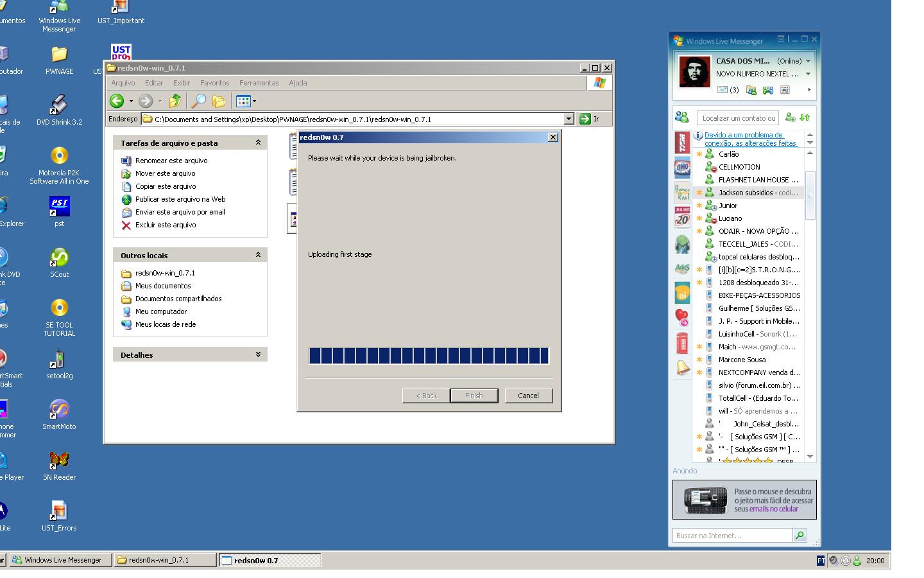Screen dimensions: 924x578
Task: Open the Explorer address bar dropdown
Action: point(569,119)
